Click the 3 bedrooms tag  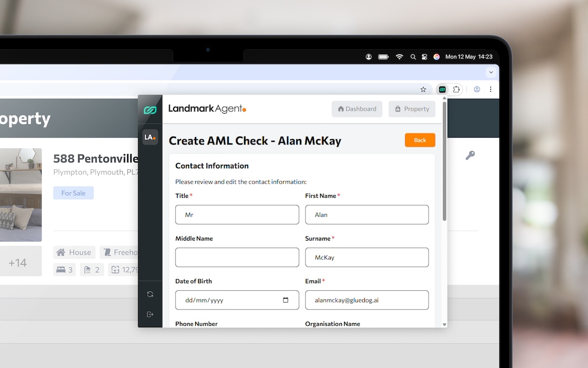65,270
